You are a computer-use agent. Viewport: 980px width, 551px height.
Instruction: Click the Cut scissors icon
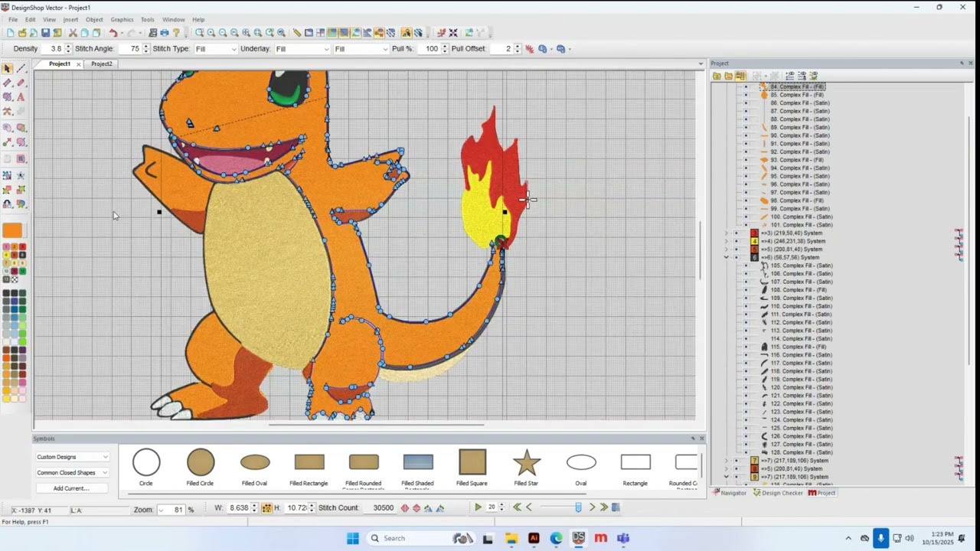click(73, 33)
